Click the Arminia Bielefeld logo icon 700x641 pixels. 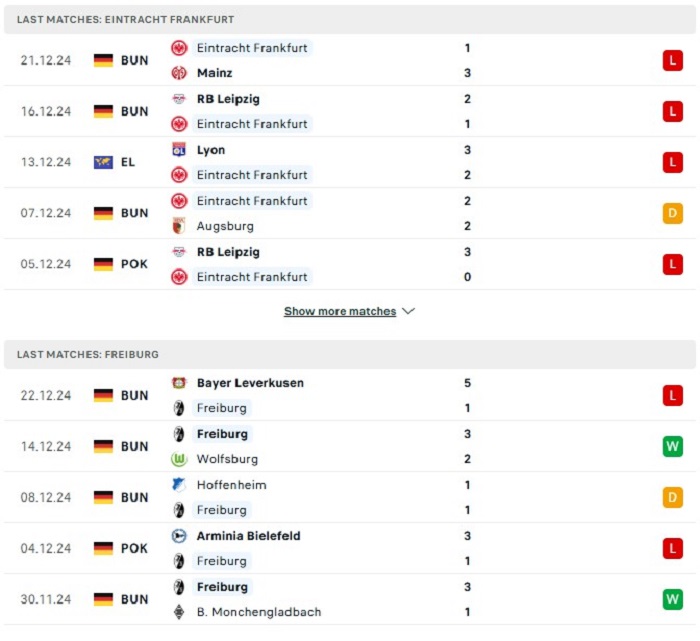pos(179,536)
